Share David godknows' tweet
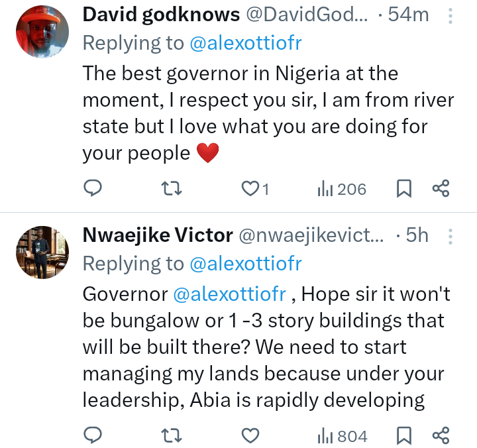This screenshot has width=477, height=448. [x=441, y=190]
